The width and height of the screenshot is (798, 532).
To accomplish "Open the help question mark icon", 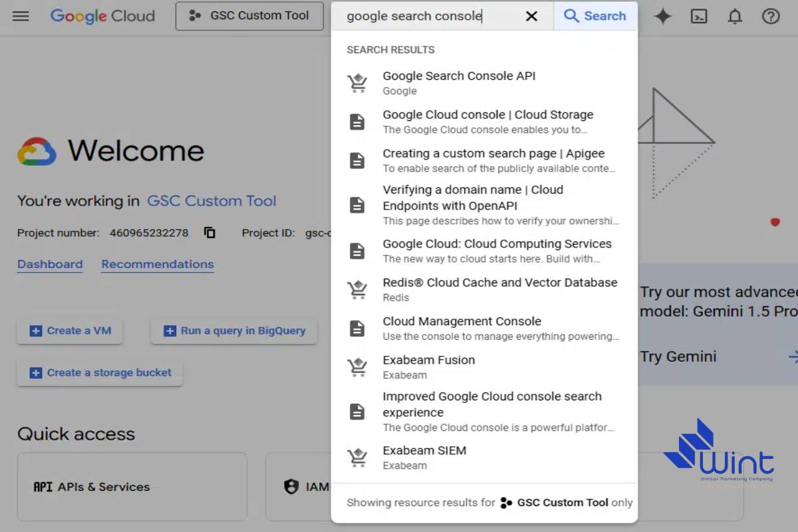I will pos(771,16).
